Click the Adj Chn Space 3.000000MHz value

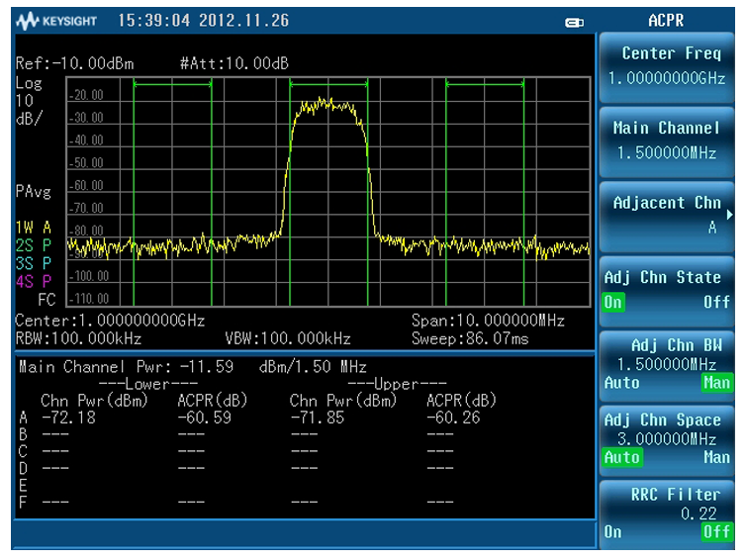[x=667, y=438]
